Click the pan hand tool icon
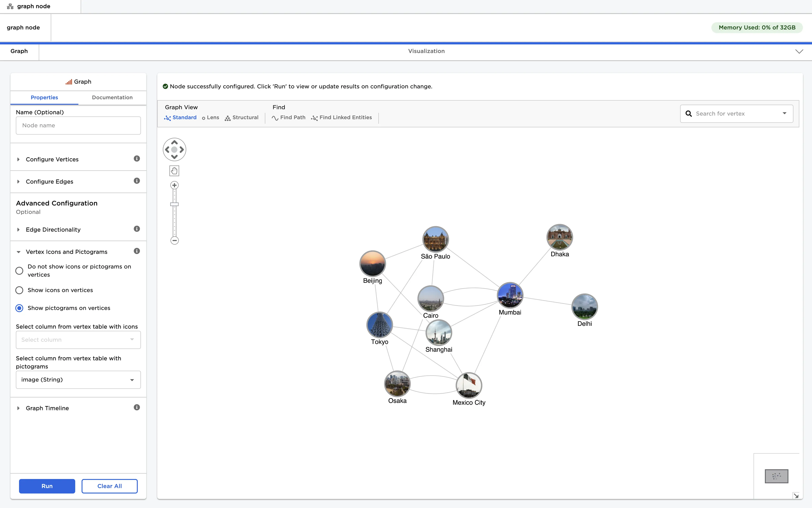Viewport: 812px width, 508px height. (174, 171)
